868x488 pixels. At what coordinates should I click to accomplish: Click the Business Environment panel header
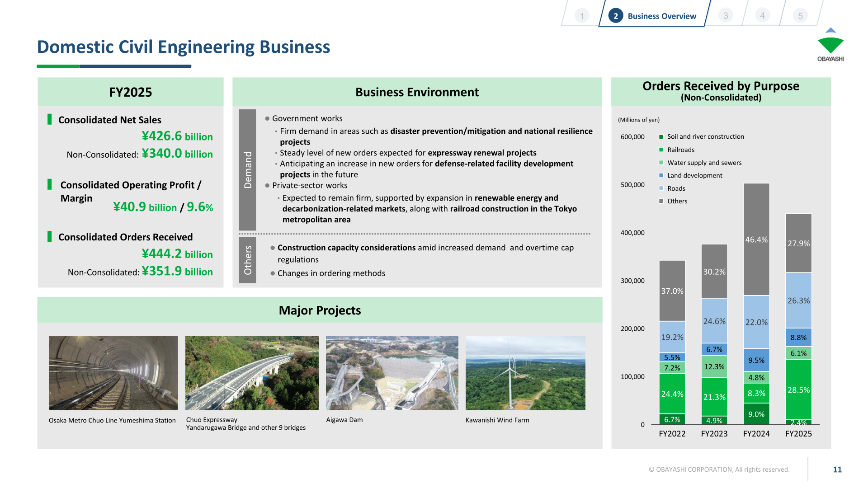(417, 92)
